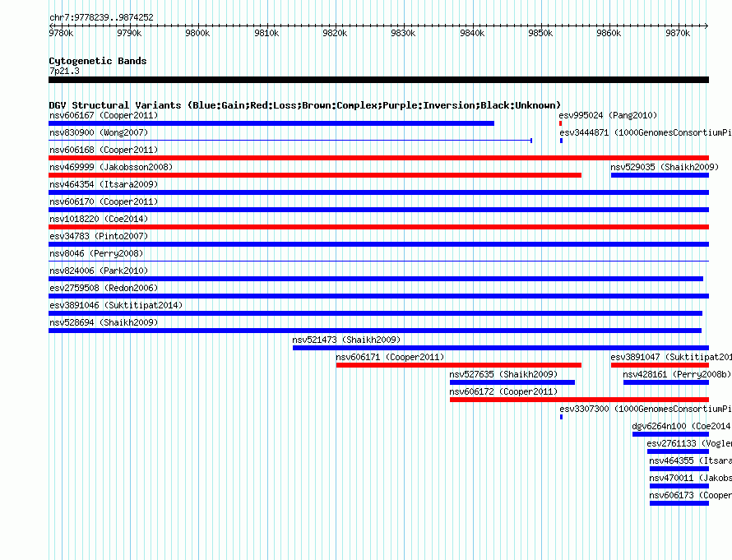Click the blue nsv529035 gain bar
This screenshot has height=560, width=732.
(660, 175)
